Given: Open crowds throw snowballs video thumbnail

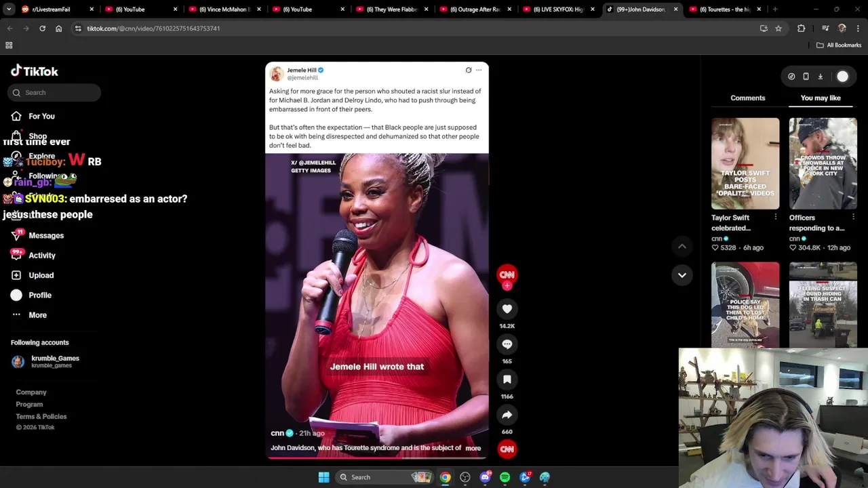Looking at the screenshot, I should point(823,163).
